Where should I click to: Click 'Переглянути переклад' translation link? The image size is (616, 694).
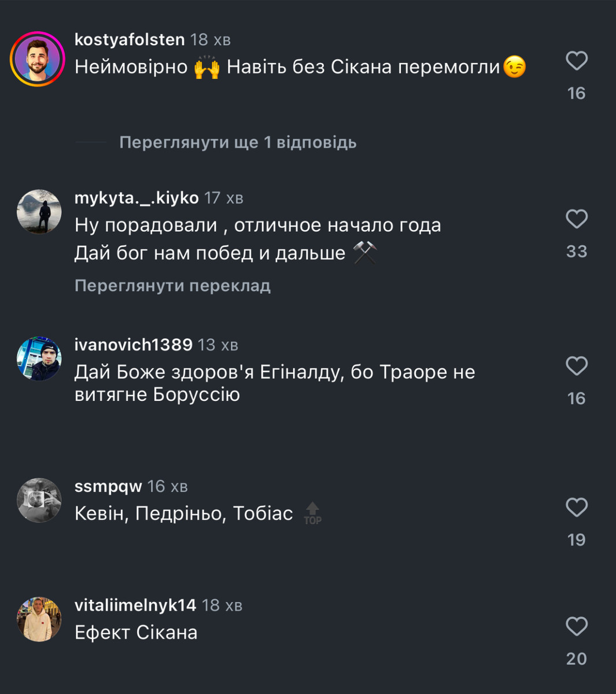point(172,286)
